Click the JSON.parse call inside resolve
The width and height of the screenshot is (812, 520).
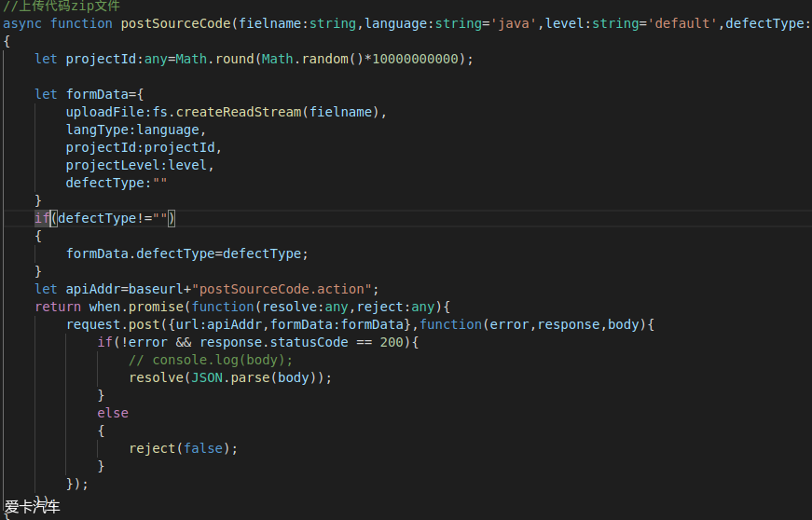[x=226, y=377]
